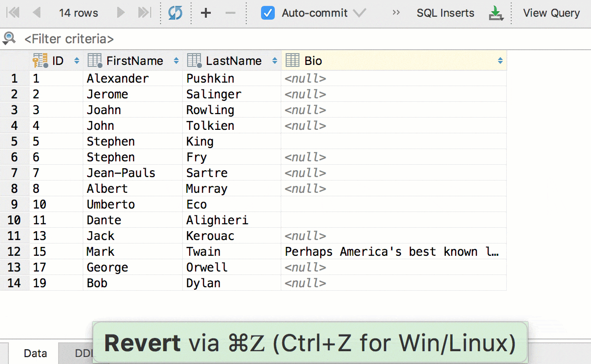Select the Umberto first name cell
Viewport: 591px width, 364px height.
pyautogui.click(x=133, y=205)
